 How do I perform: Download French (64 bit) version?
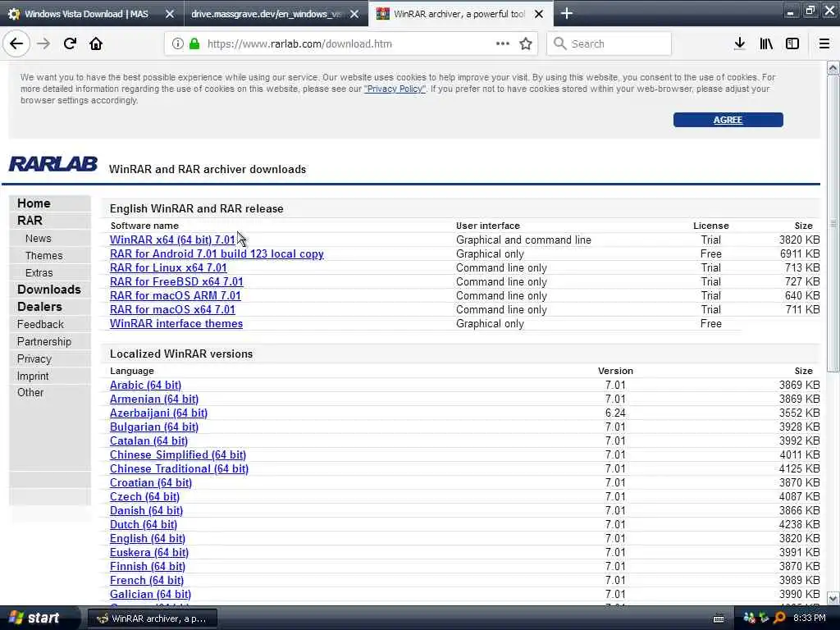147,580
